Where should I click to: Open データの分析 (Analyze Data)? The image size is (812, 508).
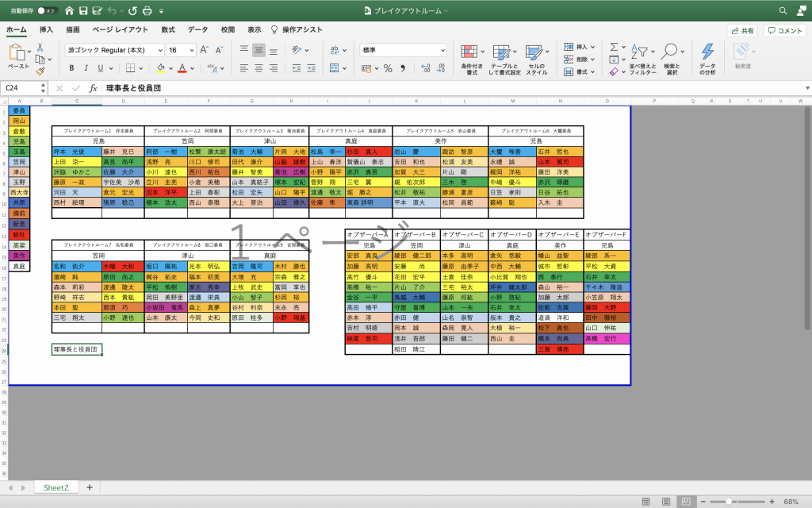[x=707, y=59]
